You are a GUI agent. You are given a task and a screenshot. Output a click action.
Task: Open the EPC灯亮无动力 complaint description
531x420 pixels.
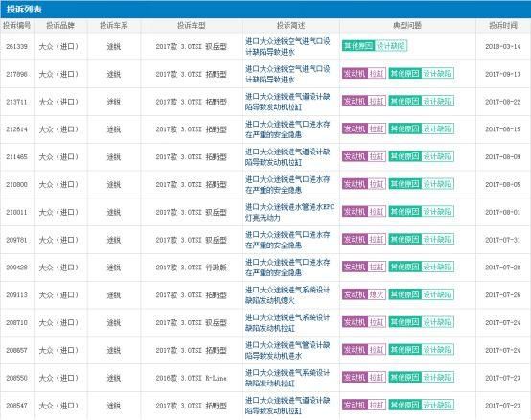point(289,212)
